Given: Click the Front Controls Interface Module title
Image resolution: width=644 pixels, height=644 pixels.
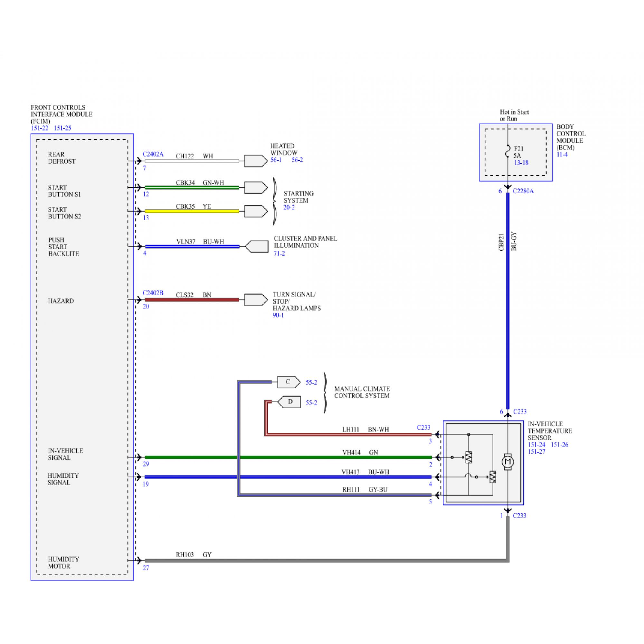Looking at the screenshot, I should [62, 114].
